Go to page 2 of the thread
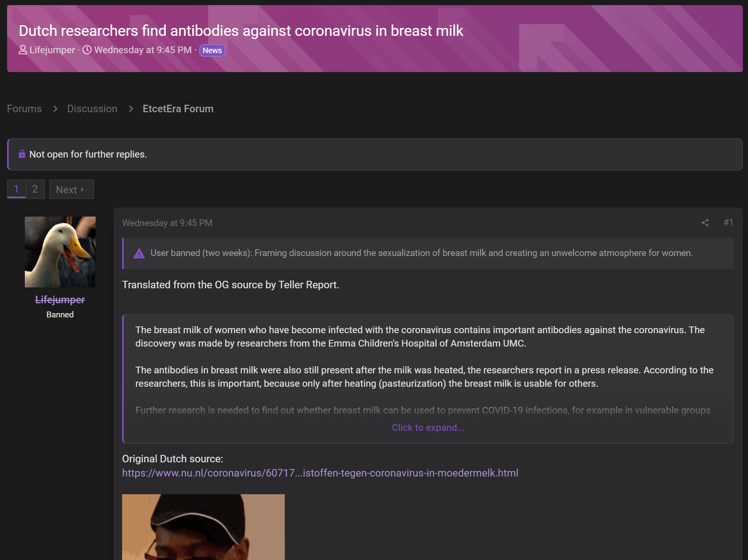 [35, 189]
